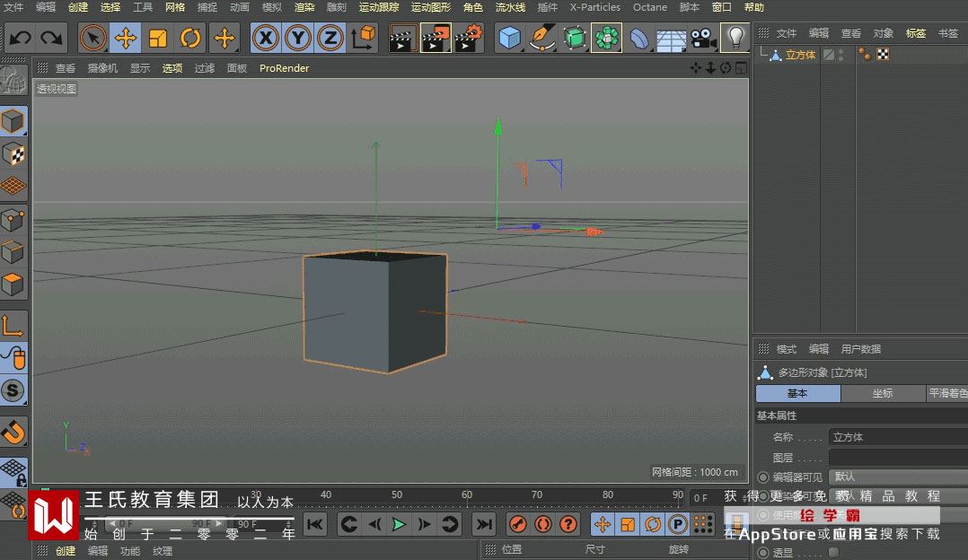Click the Pen spline tool icon

coord(541,38)
